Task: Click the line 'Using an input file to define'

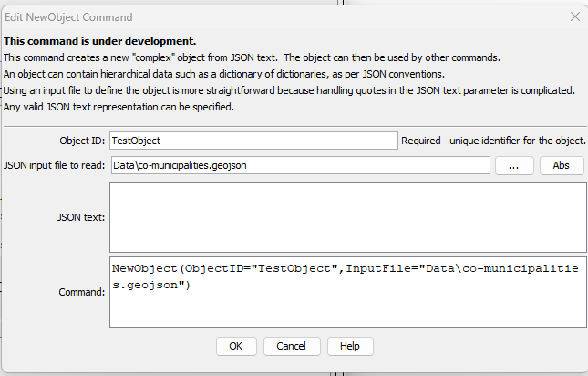Action: point(289,90)
